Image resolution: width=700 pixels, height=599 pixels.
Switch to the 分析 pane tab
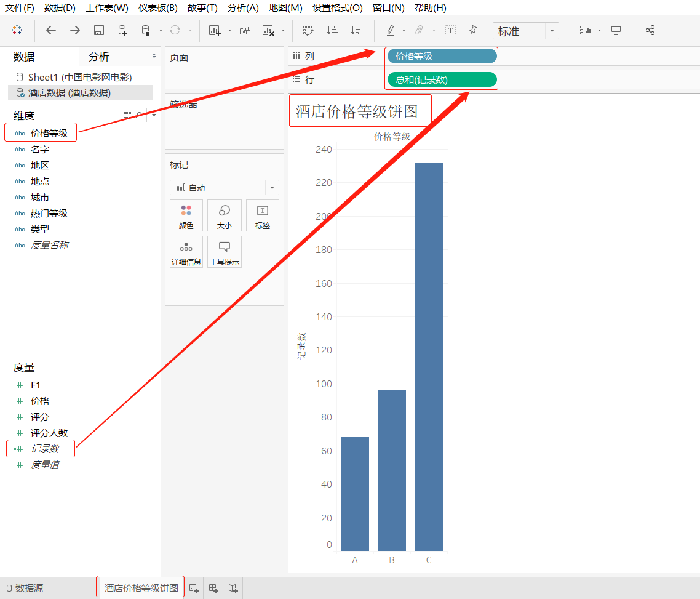98,57
